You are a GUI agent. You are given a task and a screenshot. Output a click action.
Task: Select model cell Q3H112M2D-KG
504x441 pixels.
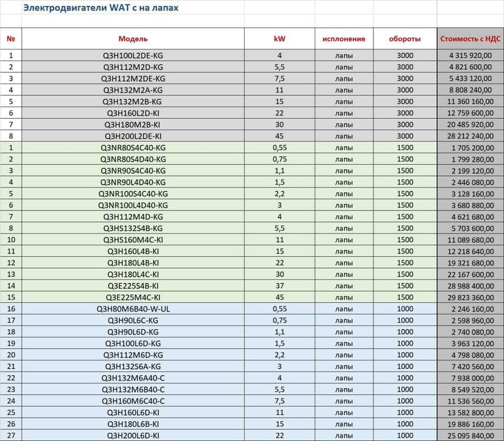(x=133, y=67)
